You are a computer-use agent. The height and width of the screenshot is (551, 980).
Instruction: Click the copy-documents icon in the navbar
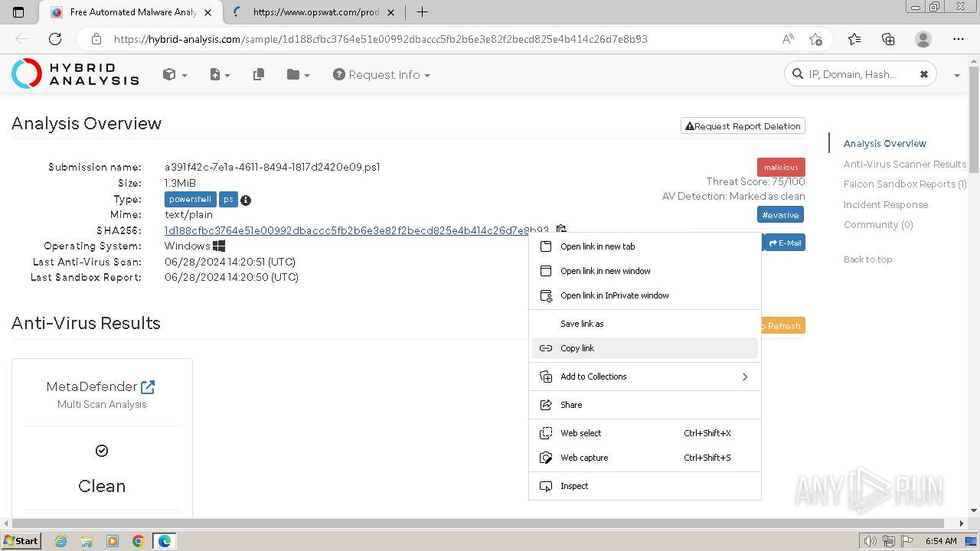click(x=259, y=74)
